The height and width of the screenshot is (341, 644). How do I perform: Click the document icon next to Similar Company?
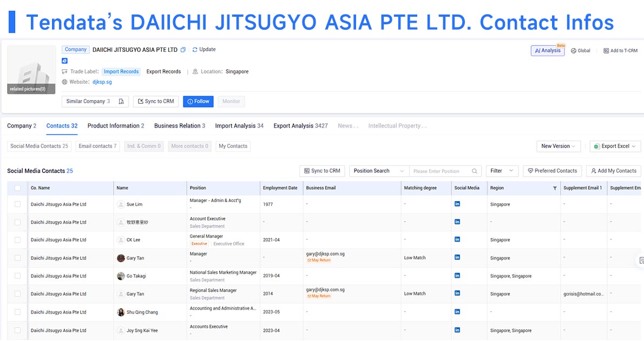coord(121,102)
